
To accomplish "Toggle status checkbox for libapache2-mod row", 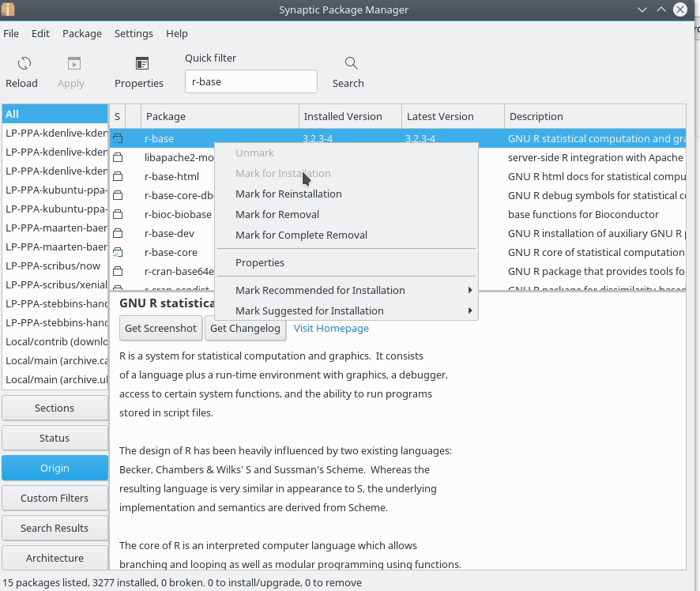I will 118,157.
